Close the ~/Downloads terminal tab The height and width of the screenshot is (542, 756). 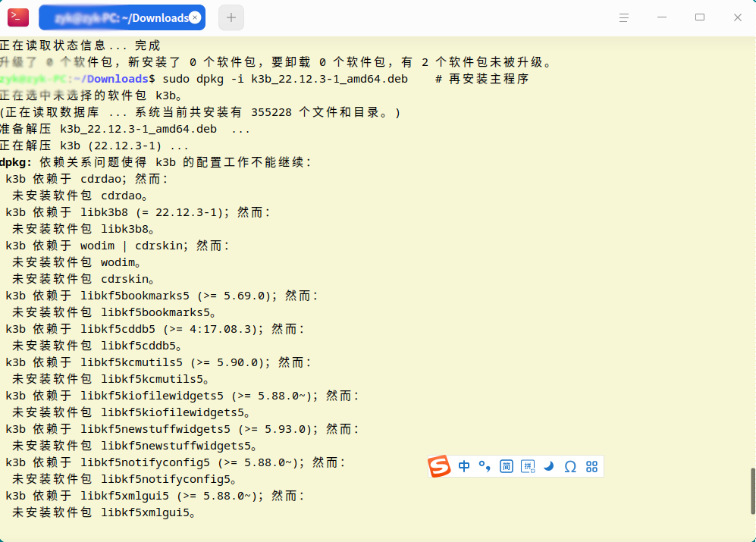(x=195, y=18)
